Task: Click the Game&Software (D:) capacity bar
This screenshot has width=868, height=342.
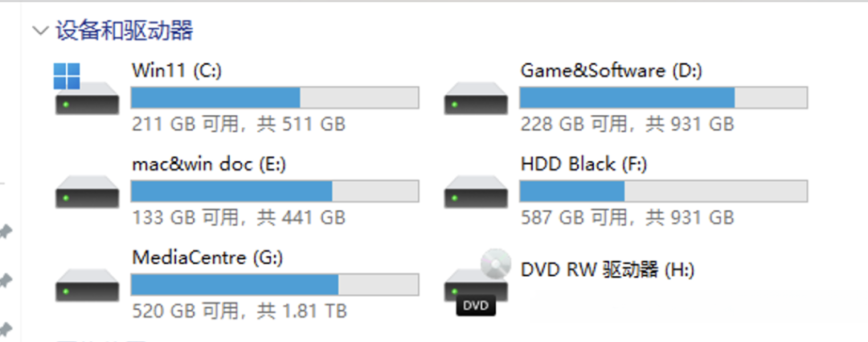Action: (663, 97)
